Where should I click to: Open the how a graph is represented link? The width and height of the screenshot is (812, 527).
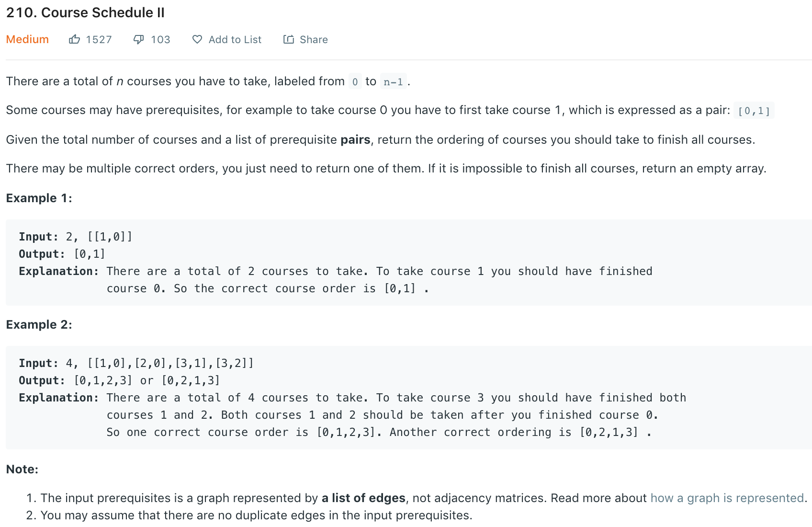[727, 498]
